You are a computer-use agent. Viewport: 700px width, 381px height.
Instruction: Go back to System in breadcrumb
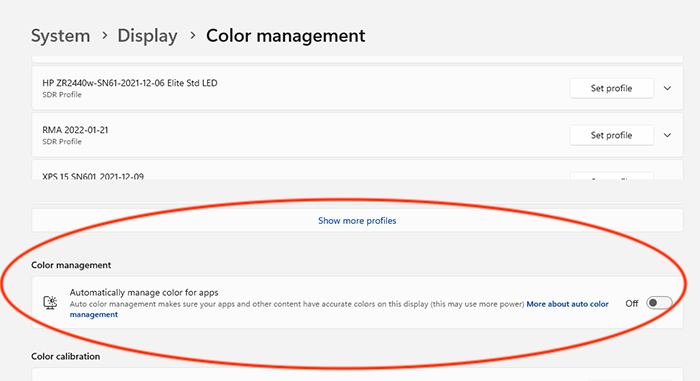[60, 36]
